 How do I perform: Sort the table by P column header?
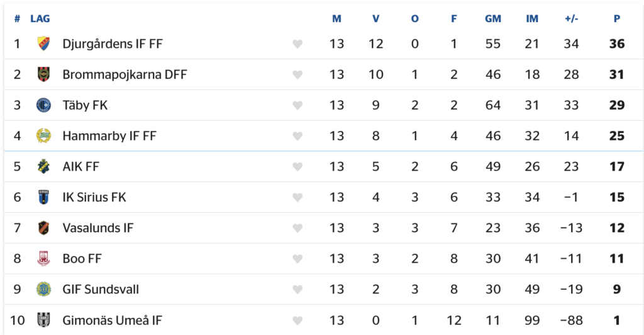pyautogui.click(x=617, y=19)
